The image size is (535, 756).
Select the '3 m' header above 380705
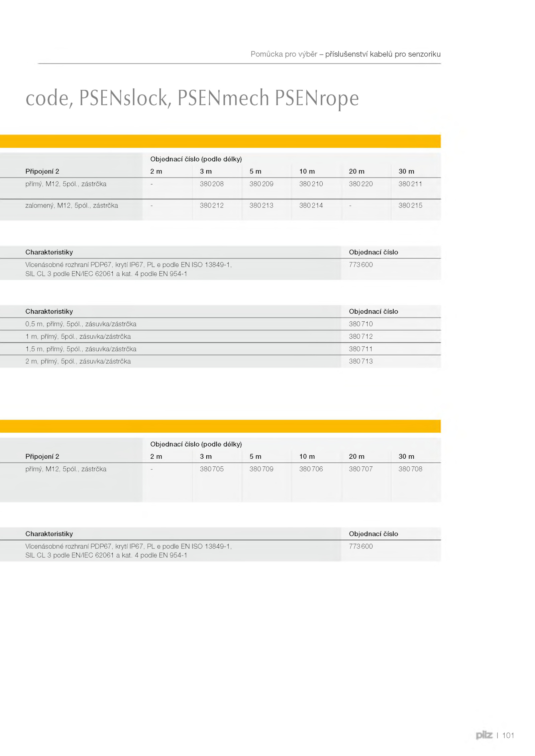(206, 456)
